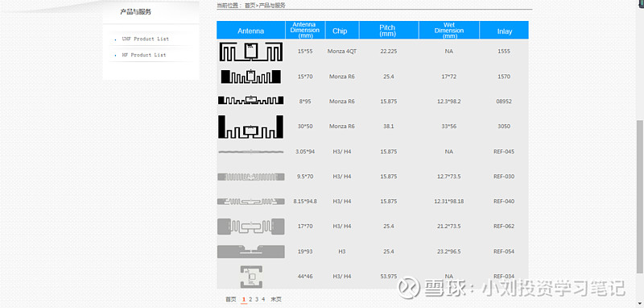Click the 1555 Monza 4QT antenna image
The width and height of the screenshot is (644, 308).
tap(250, 52)
